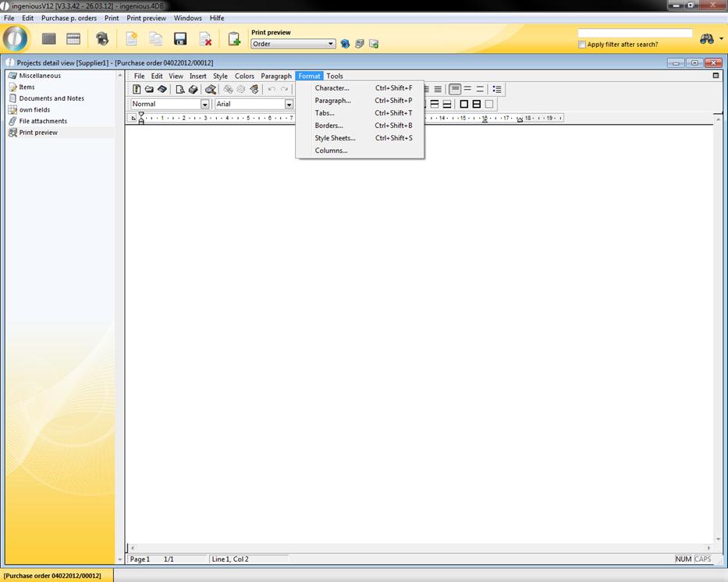
Task: Click the floppy disk Save icon
Action: pos(180,39)
